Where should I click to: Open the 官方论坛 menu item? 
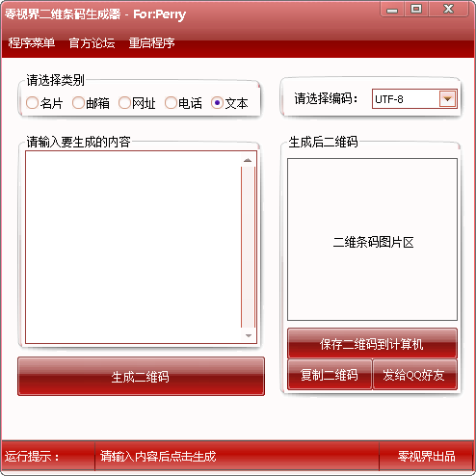(x=92, y=43)
